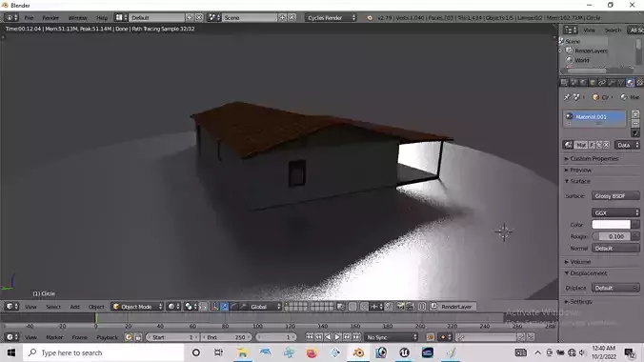Jump to previous keyframe

point(319,337)
